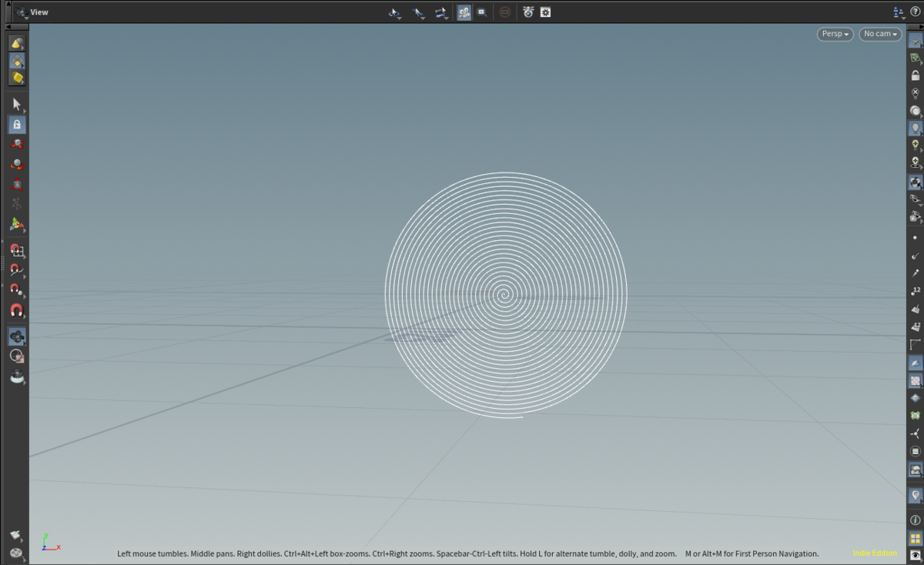Click the lowest icon of the left toolbar's upper group
Image resolution: width=924 pixels, height=565 pixels.
click(x=17, y=376)
